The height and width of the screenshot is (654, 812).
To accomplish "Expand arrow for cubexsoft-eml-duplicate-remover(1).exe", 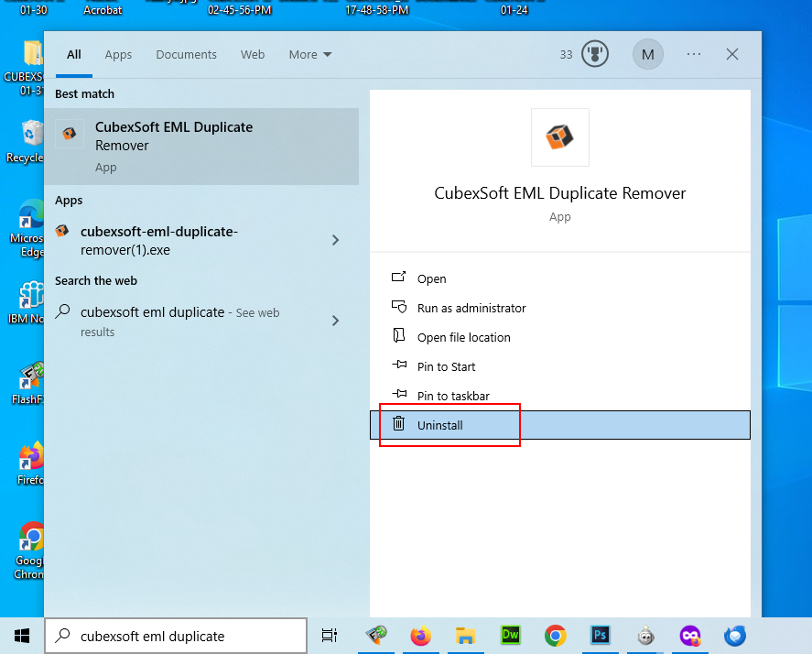I will click(336, 240).
